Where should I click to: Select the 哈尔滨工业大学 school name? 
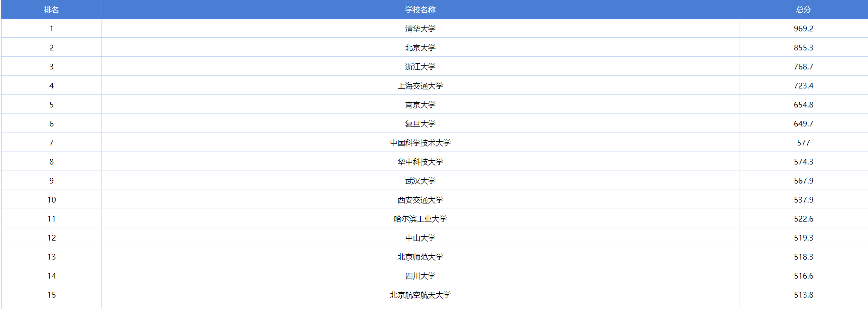(420, 219)
